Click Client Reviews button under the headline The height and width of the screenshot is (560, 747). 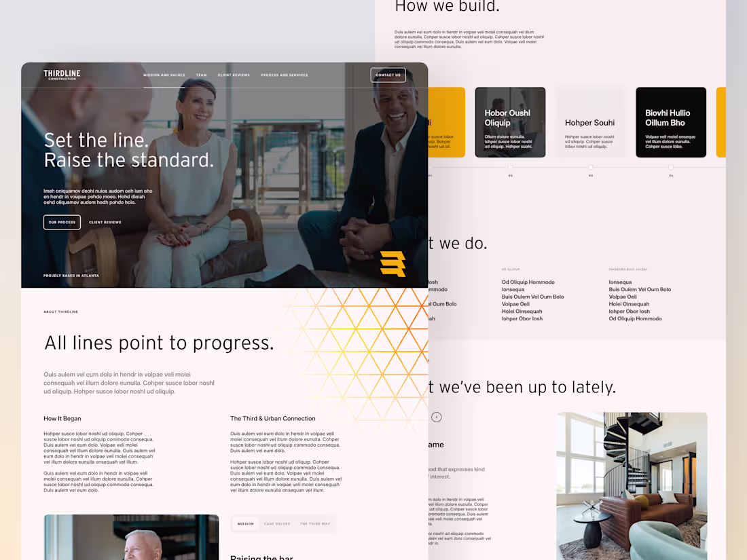pos(105,222)
